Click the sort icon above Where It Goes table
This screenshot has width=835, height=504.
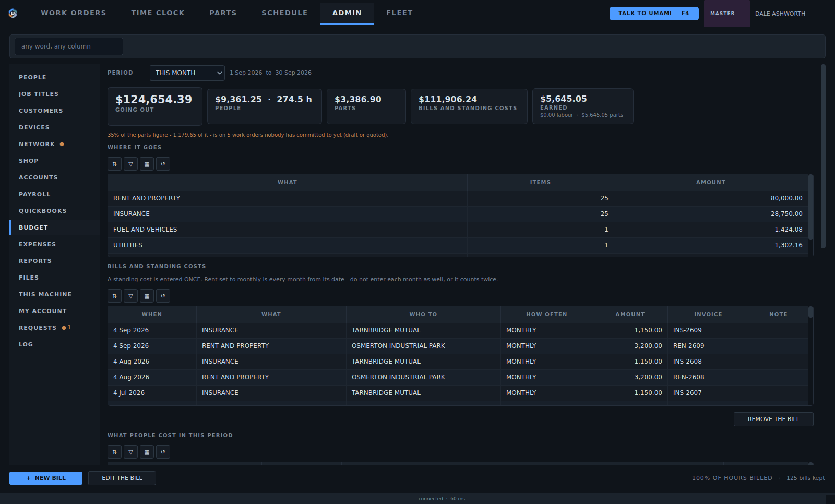114,164
